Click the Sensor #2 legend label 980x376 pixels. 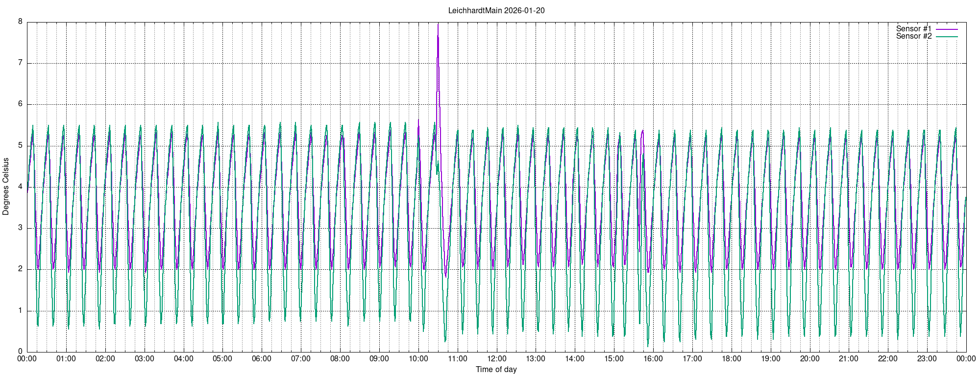point(913,36)
